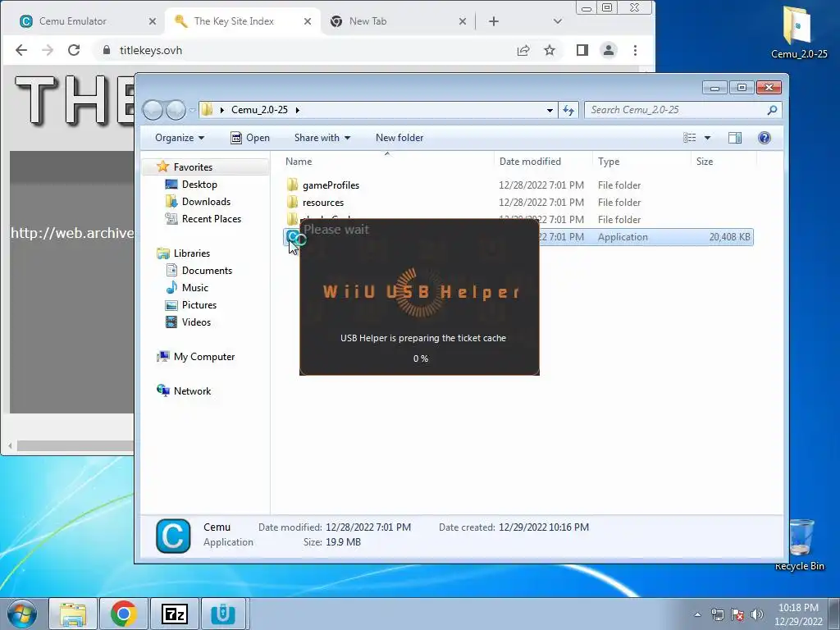
Task: Bookmark this page star icon
Action: click(550, 50)
